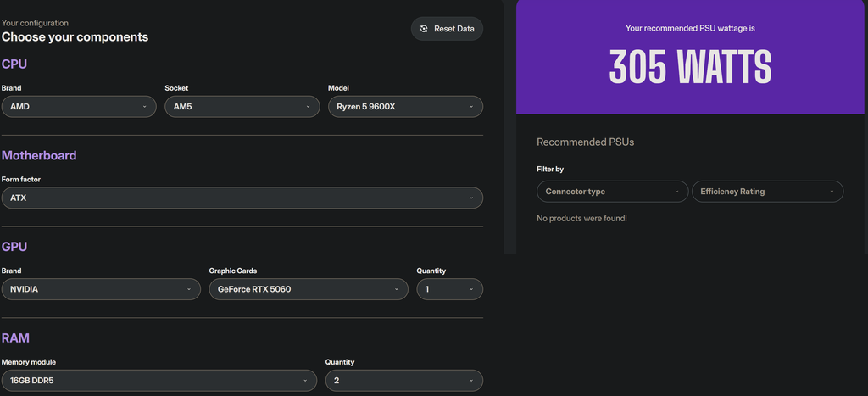Open the GPU Brand dropdown showing NVIDIA
Image resolution: width=868 pixels, height=396 pixels.
pos(101,289)
